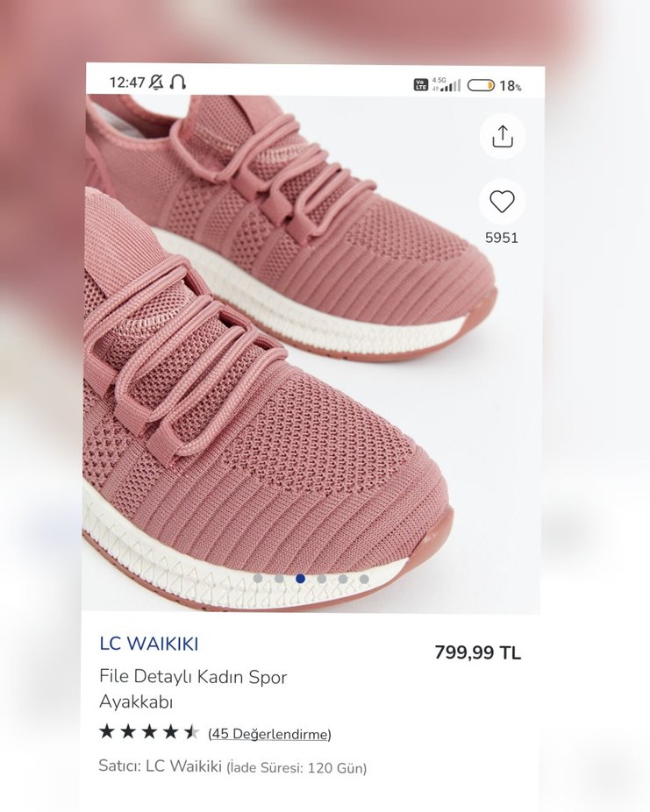Screen dimensions: 650x812
Task: Select the last carousel dot
Action: click(364, 579)
